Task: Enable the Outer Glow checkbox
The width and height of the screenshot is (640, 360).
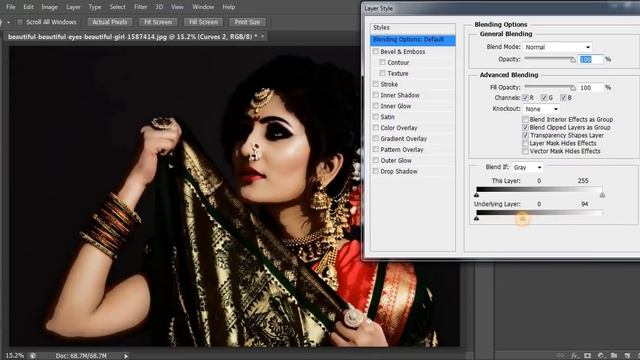Action: coord(376,160)
